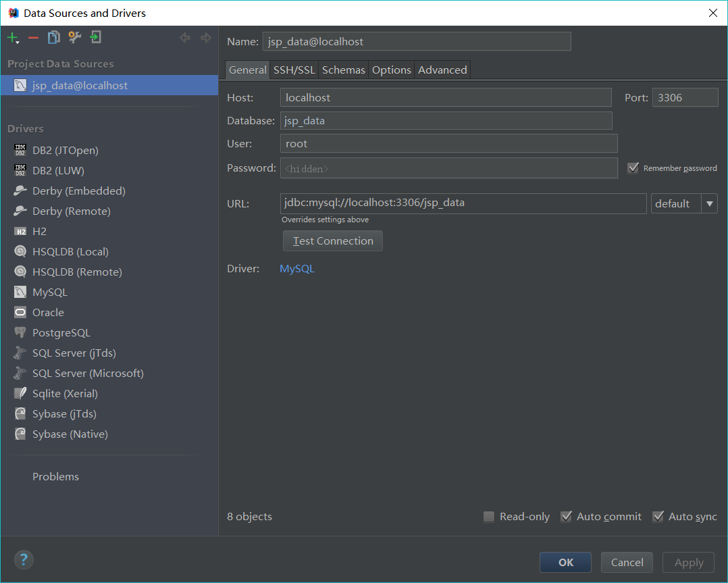Toggle the Auto sync checkbox

coord(658,517)
